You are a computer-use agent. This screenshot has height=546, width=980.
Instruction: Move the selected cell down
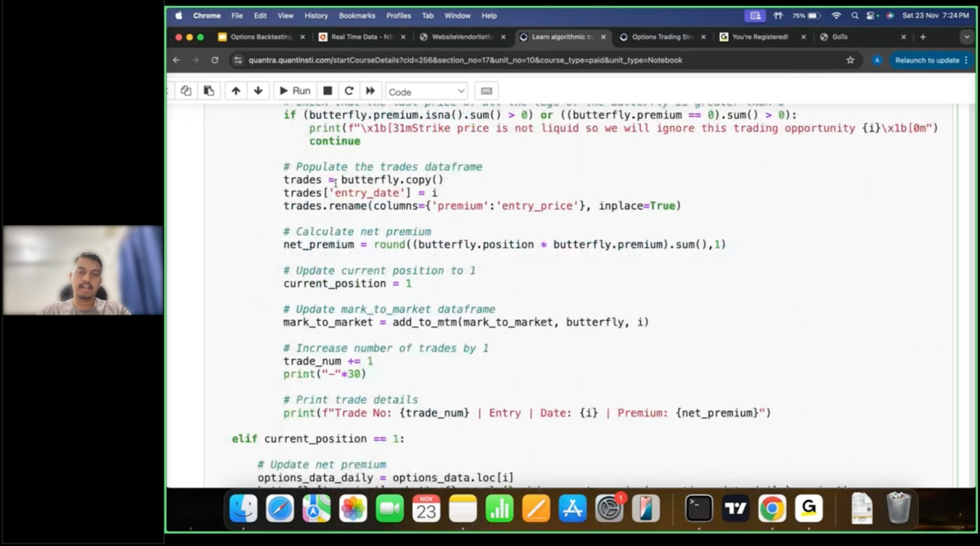pos(258,91)
